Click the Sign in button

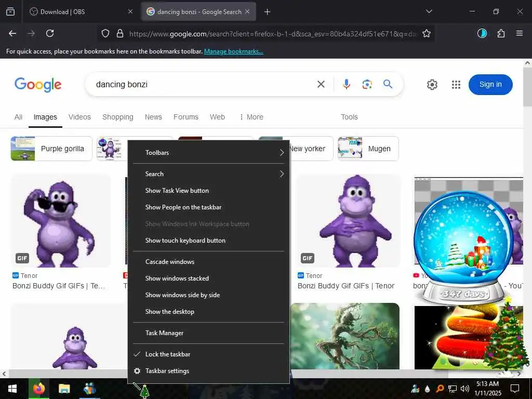pyautogui.click(x=490, y=85)
